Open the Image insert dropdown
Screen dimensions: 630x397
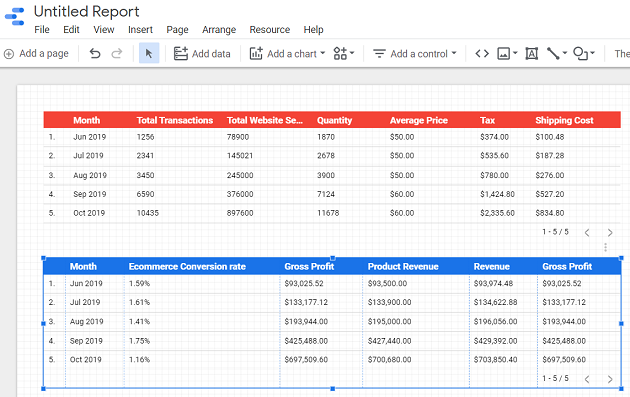[x=507, y=53]
